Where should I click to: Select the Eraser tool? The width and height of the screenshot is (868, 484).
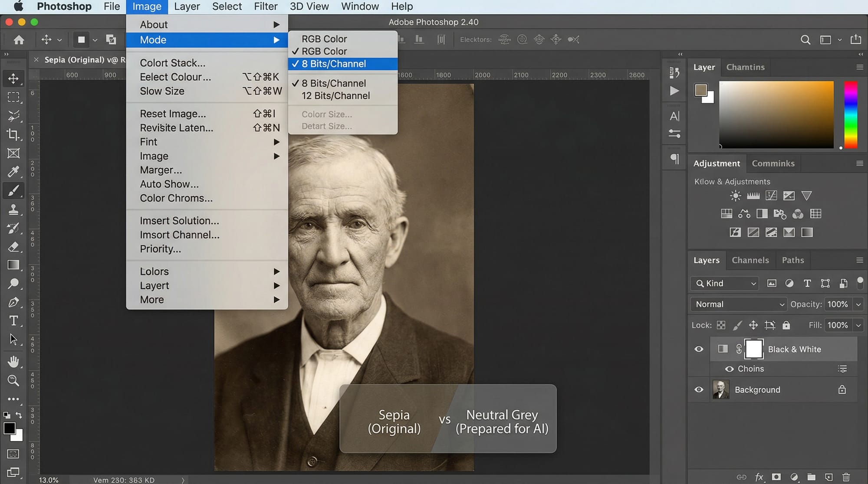click(x=13, y=246)
